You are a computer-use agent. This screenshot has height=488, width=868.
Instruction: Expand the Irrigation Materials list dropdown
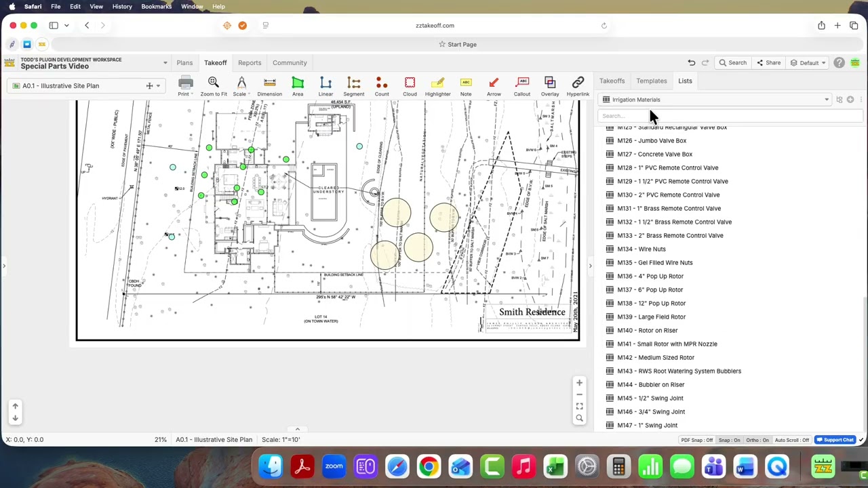715,100
